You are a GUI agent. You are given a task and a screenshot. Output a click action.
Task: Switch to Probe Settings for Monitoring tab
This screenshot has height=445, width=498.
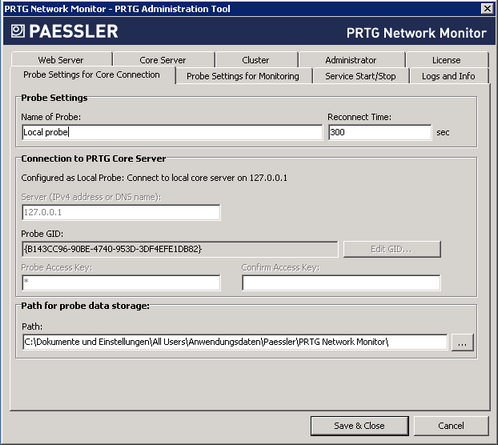(243, 76)
